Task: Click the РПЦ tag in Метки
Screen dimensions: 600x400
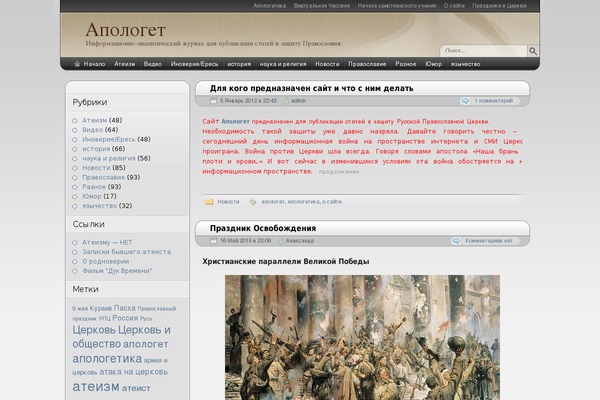Action: (104, 318)
